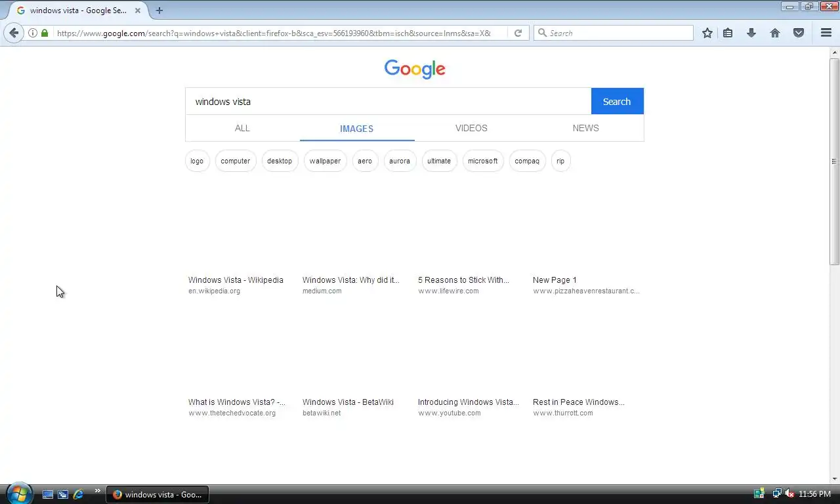840x504 pixels.
Task: Filter by the logo chip
Action: 197,161
